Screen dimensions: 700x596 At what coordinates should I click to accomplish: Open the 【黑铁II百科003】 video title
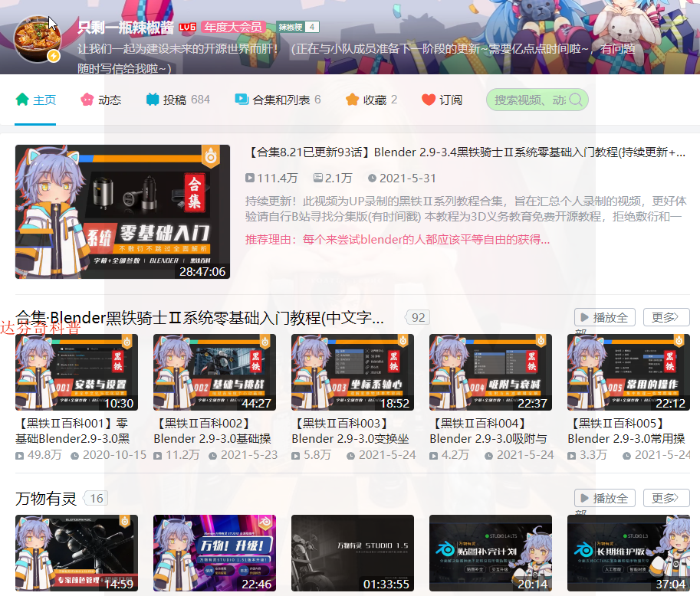[350, 431]
